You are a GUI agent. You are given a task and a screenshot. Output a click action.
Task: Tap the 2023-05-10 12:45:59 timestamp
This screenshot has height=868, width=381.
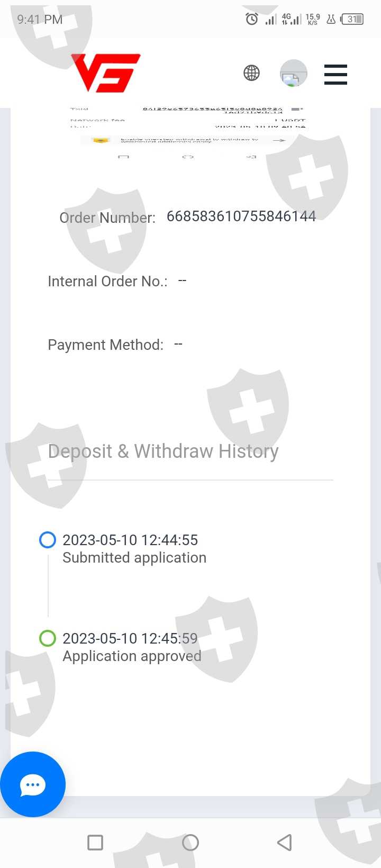coord(130,638)
